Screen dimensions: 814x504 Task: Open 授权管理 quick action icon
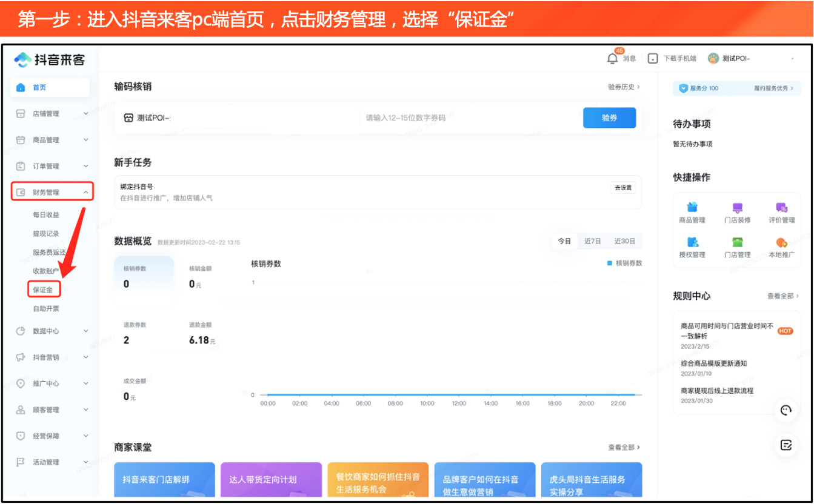[692, 242]
